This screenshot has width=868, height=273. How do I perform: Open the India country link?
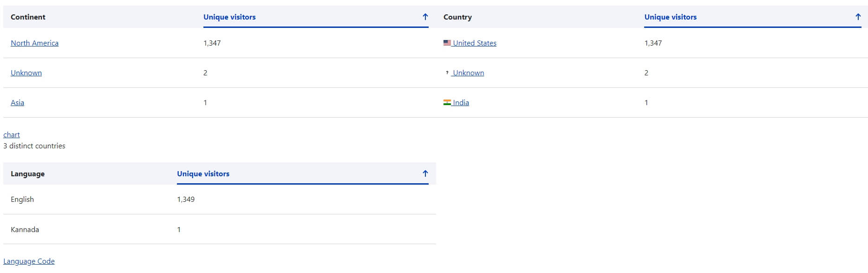click(461, 103)
